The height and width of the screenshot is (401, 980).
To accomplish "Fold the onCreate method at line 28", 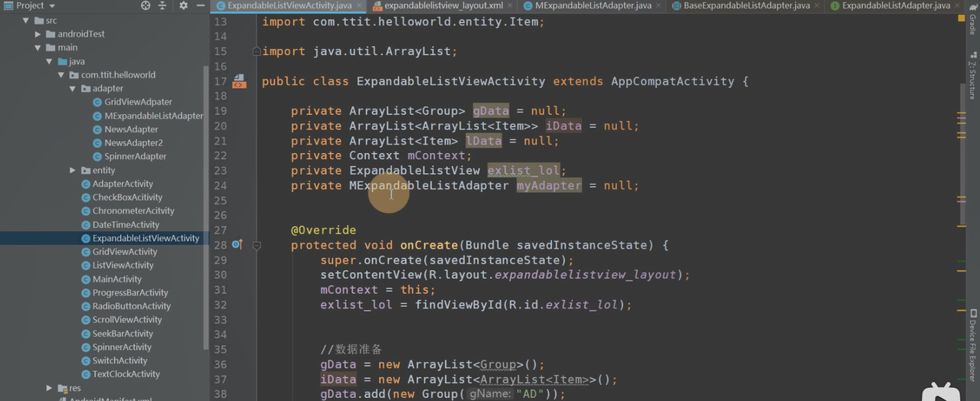I will pos(256,246).
